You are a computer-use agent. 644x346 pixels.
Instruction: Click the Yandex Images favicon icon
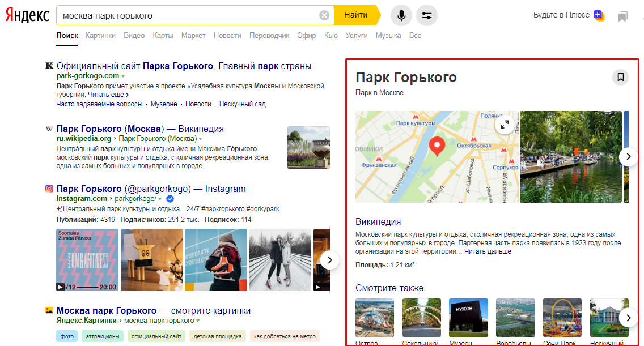pyautogui.click(x=49, y=310)
